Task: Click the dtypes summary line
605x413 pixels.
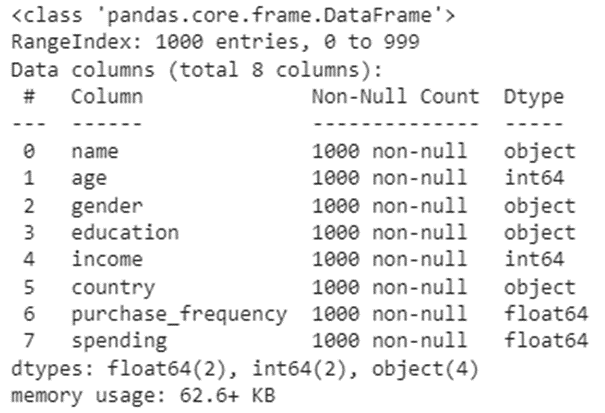Action: click(x=247, y=368)
